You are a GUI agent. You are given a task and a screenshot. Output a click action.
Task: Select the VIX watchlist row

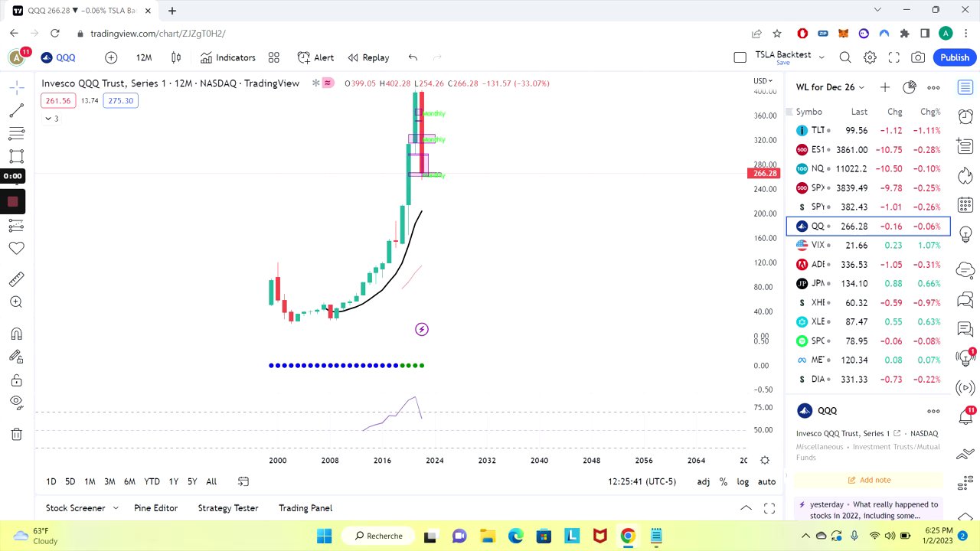coord(868,246)
